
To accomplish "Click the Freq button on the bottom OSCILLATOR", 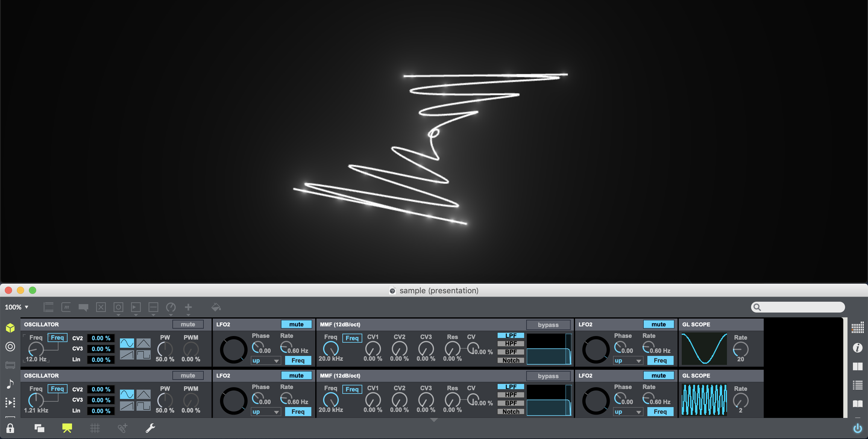I will (x=57, y=389).
